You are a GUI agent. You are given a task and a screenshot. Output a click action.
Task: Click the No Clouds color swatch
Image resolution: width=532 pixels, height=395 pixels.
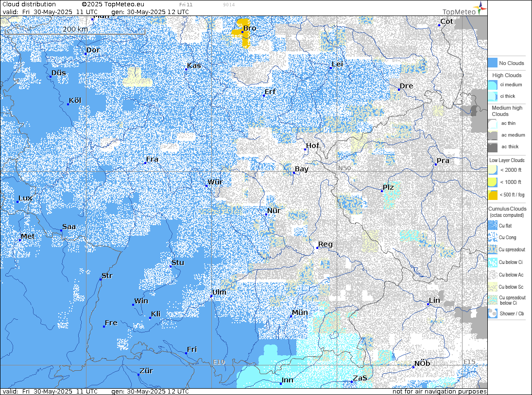coord(493,63)
